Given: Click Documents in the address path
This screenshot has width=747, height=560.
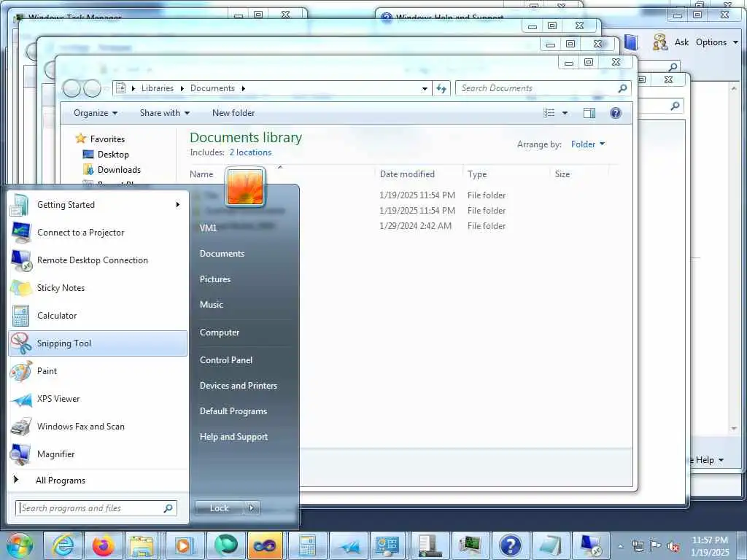Looking at the screenshot, I should 212,88.
